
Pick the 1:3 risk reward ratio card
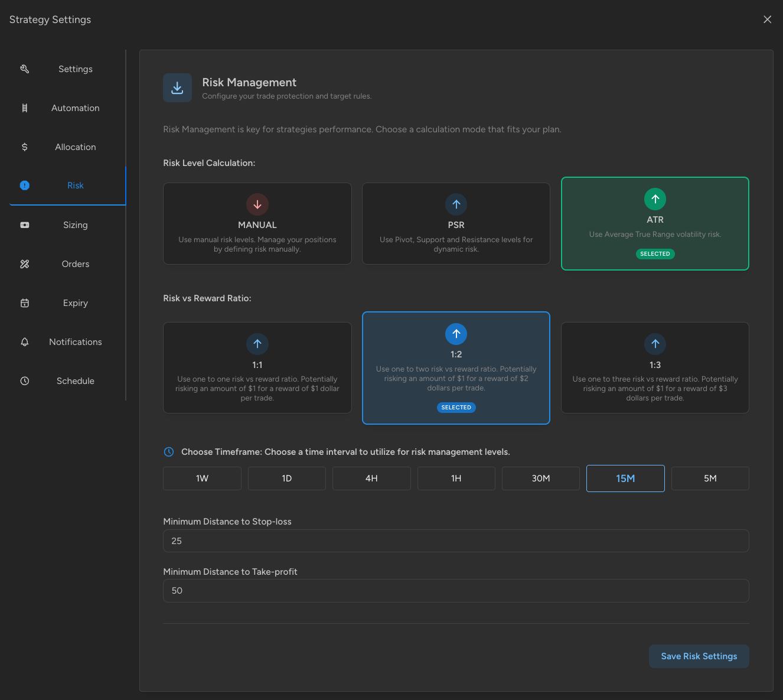click(x=655, y=367)
